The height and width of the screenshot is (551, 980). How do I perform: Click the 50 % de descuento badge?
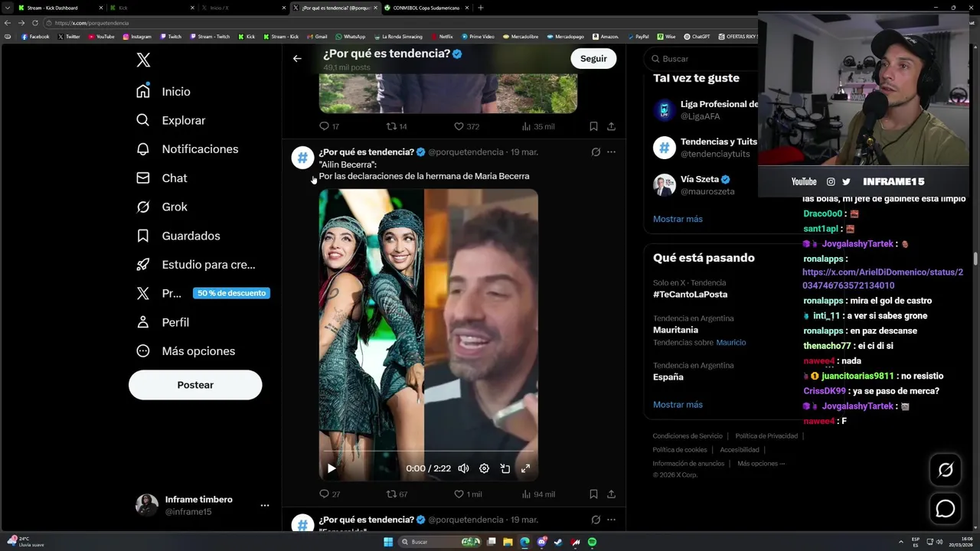pos(231,293)
